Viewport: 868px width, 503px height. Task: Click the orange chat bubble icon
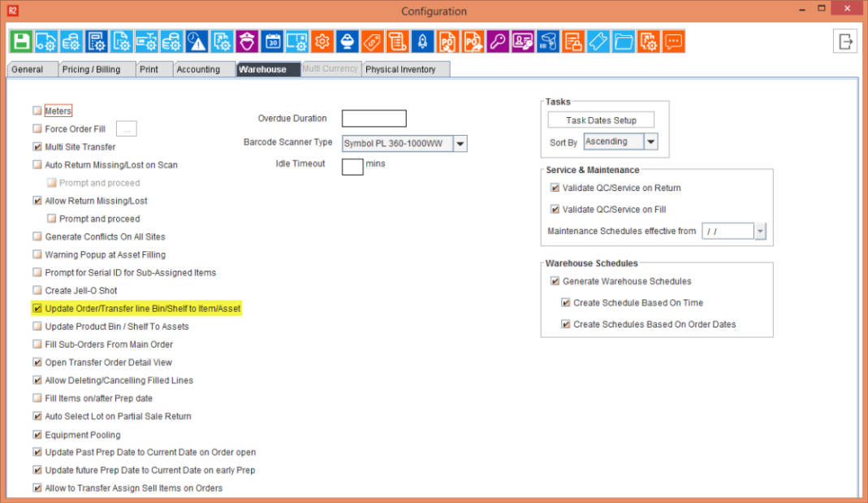tap(673, 41)
